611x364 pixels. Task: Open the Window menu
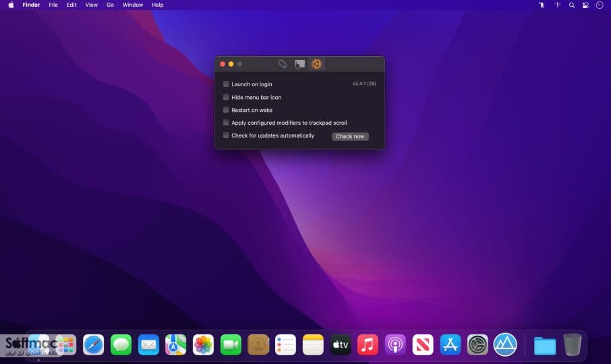(x=132, y=5)
